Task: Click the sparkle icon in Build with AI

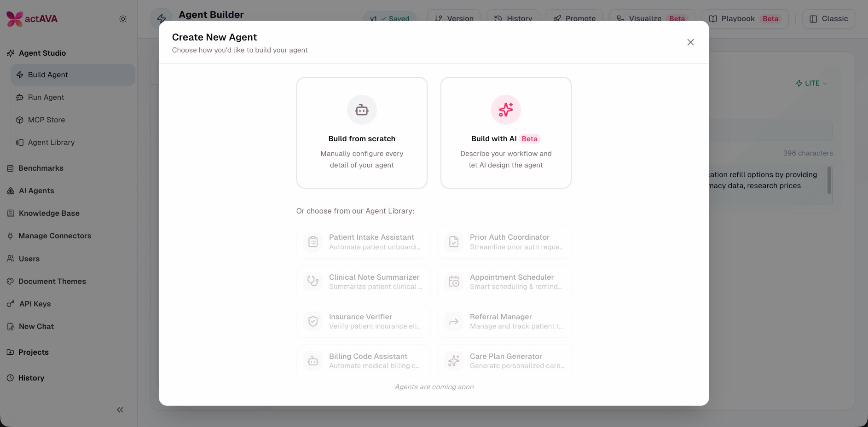Action: pyautogui.click(x=505, y=110)
